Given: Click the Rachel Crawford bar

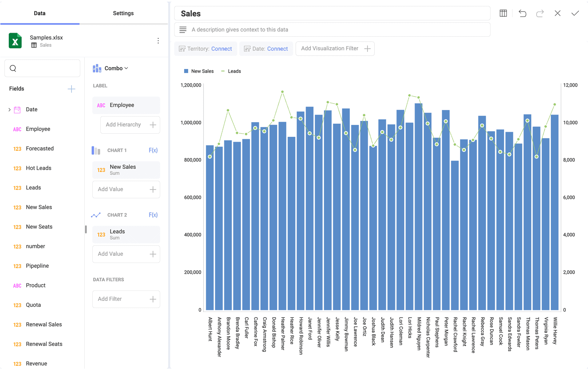Looking at the screenshot, I should (455, 235).
